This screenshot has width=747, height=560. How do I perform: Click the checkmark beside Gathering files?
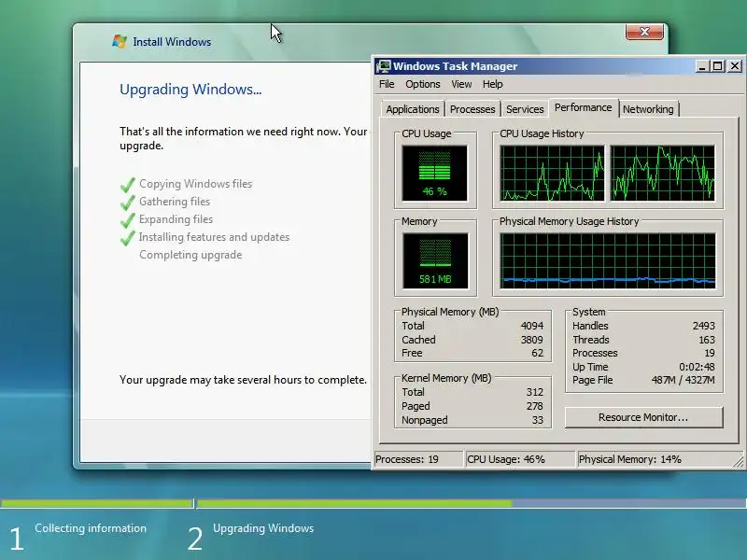pyautogui.click(x=128, y=202)
